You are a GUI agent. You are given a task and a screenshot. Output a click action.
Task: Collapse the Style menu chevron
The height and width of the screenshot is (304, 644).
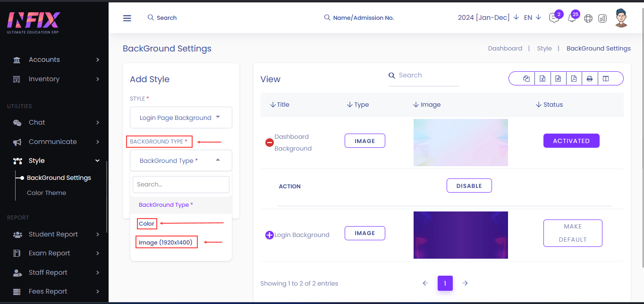98,161
